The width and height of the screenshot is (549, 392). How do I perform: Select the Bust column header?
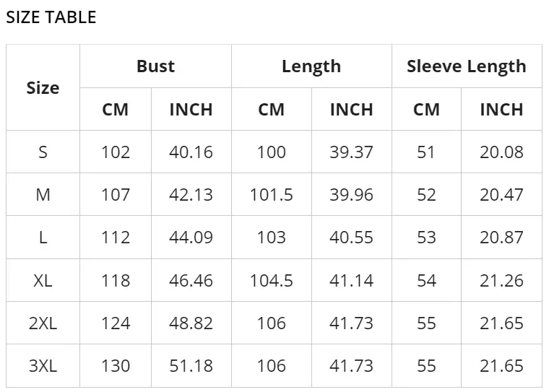[x=155, y=66]
